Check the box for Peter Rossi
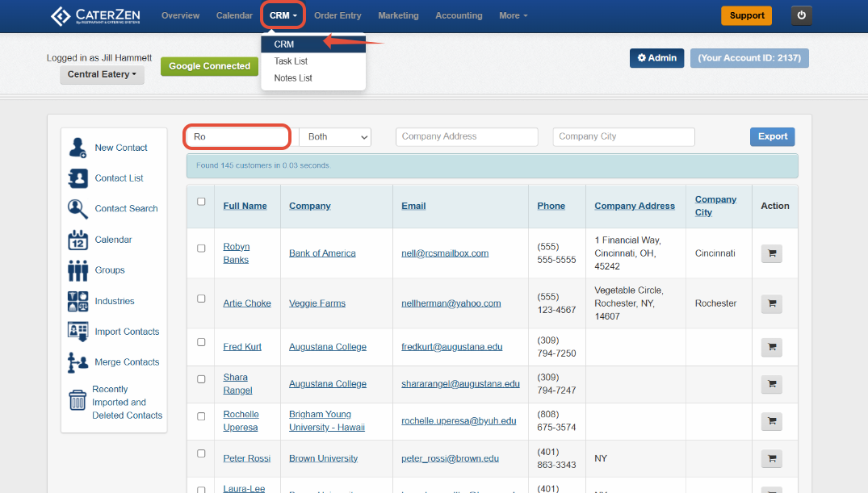 pyautogui.click(x=202, y=453)
